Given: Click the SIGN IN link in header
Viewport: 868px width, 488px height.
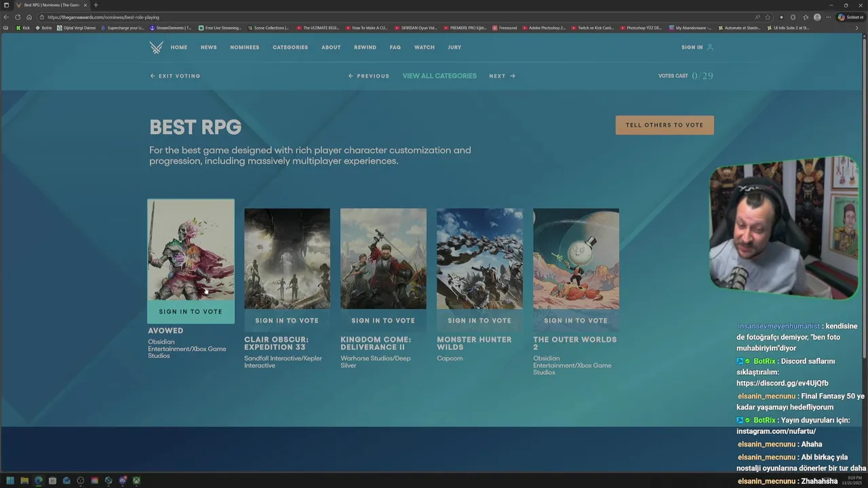Looking at the screenshot, I should point(692,47).
